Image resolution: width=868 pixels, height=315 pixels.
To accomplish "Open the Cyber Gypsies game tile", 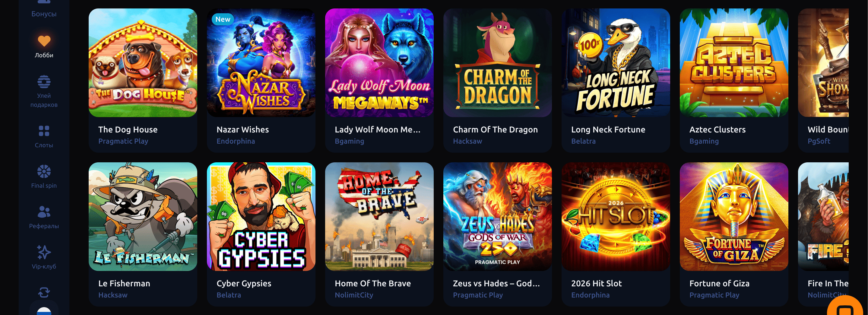I will pyautogui.click(x=261, y=234).
